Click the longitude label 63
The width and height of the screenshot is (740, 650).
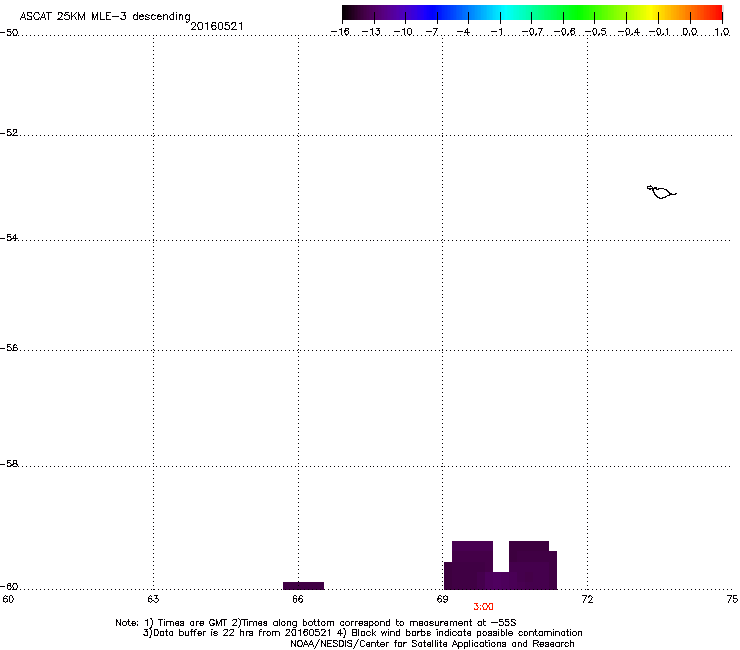pyautogui.click(x=153, y=599)
